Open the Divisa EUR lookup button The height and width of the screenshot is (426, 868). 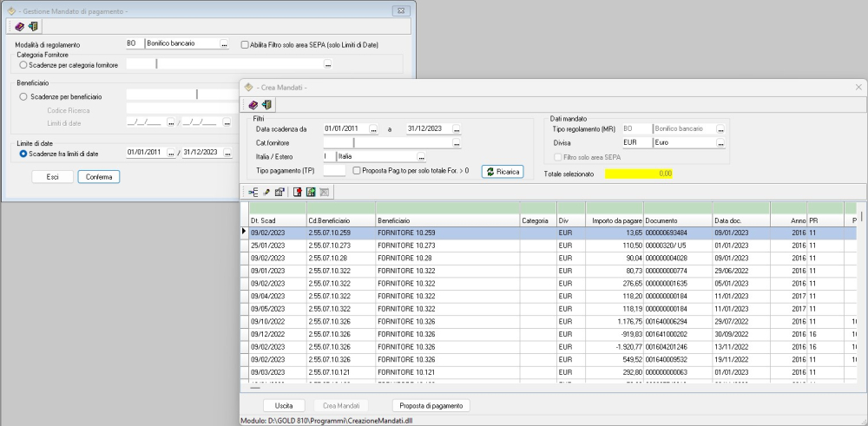tap(720, 142)
